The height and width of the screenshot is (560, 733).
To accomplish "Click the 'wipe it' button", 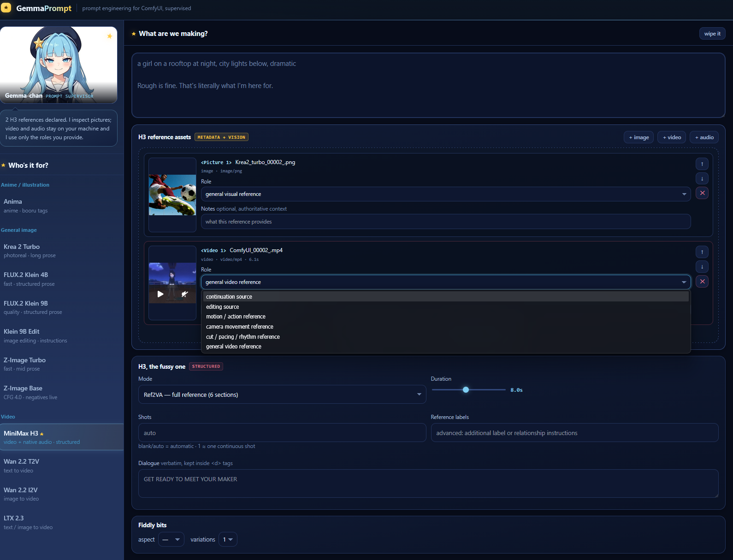I will pyautogui.click(x=712, y=34).
